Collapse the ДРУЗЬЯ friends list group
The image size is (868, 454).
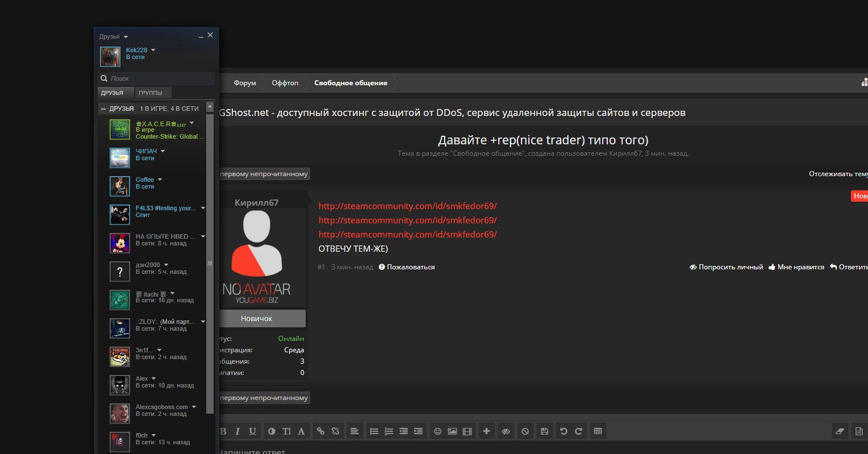point(103,109)
